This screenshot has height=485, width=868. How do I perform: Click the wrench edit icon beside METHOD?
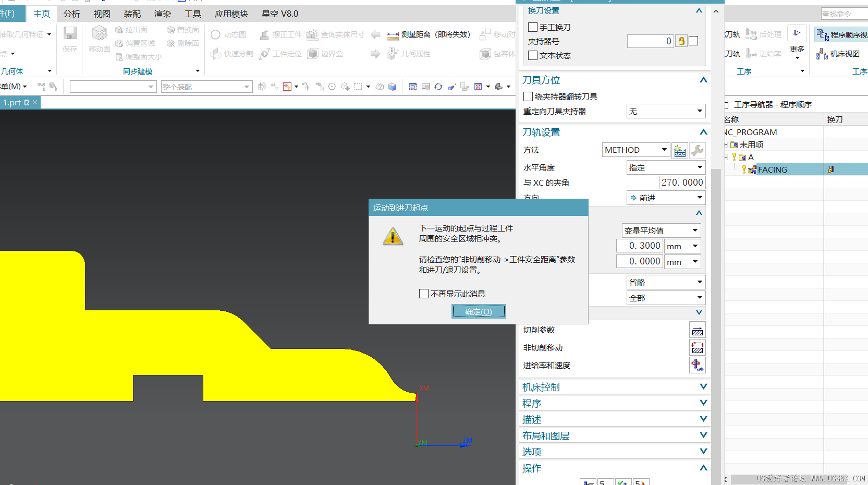point(698,151)
